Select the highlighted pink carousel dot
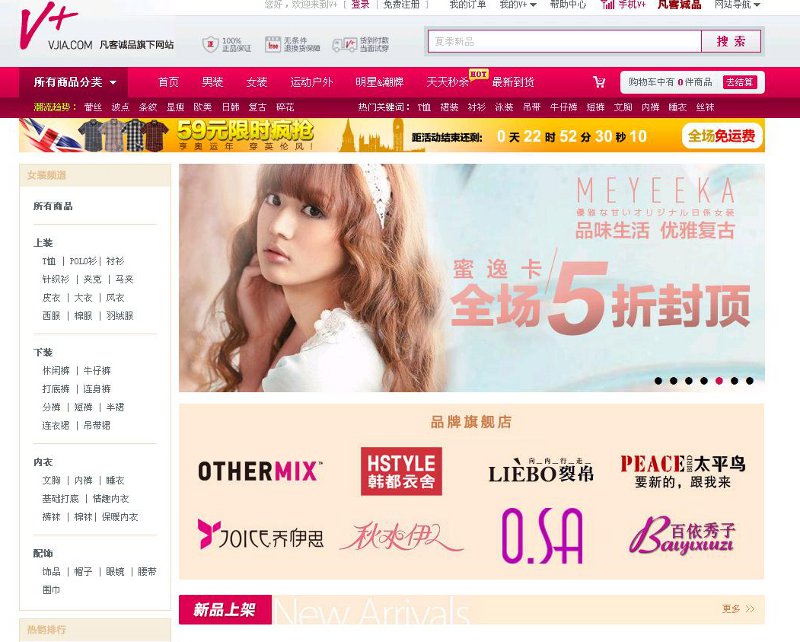 [719, 381]
